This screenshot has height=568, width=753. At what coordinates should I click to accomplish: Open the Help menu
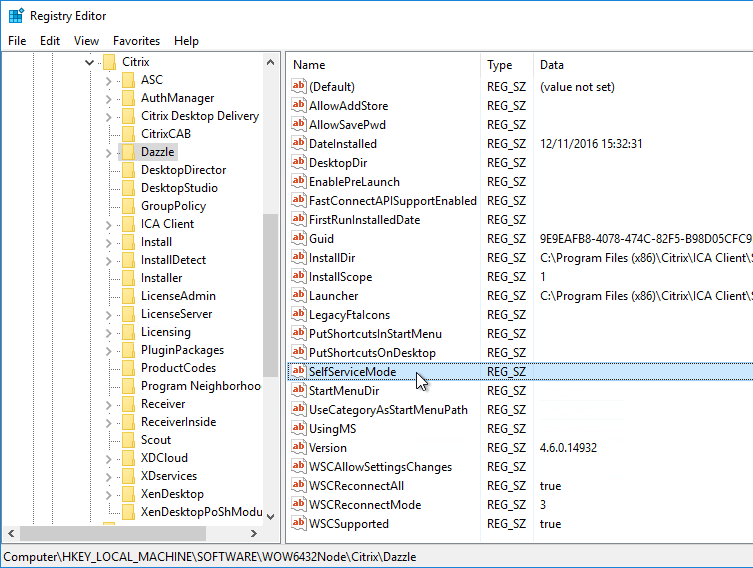click(x=186, y=41)
